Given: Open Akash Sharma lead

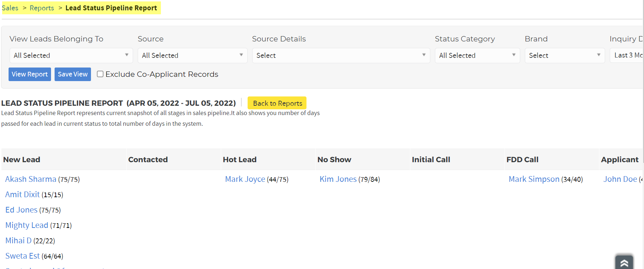Looking at the screenshot, I should point(31,179).
